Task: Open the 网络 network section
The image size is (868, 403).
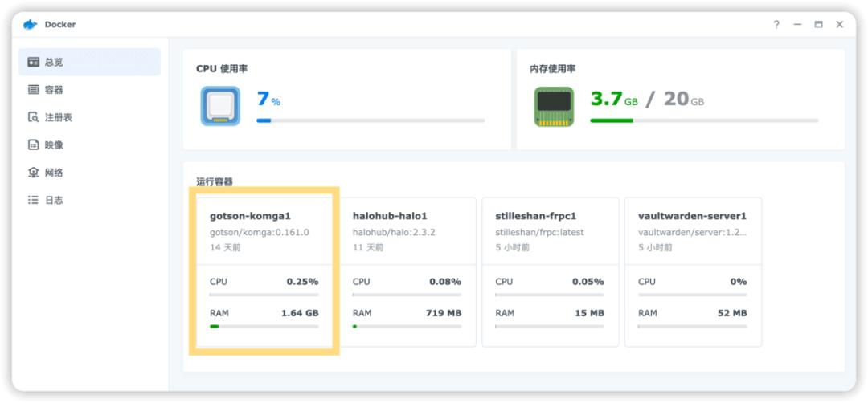Action: point(90,173)
